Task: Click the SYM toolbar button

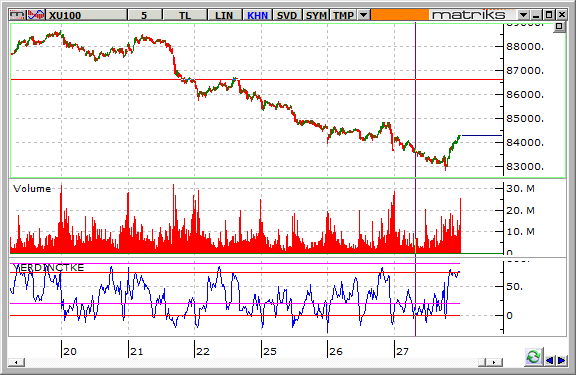Action: (x=316, y=15)
